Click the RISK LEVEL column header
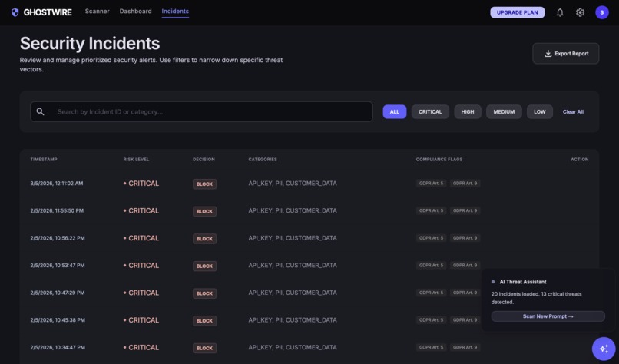The width and height of the screenshot is (619, 364). 136,160
